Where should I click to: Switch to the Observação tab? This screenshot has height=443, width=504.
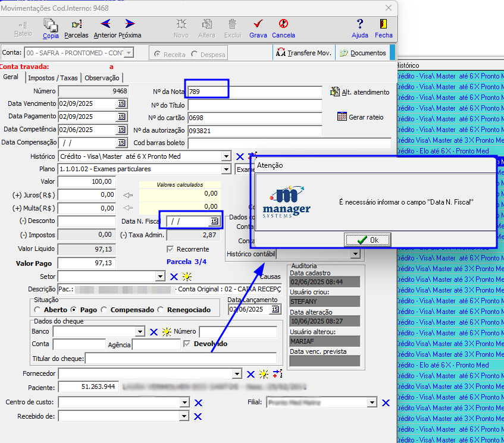(102, 78)
